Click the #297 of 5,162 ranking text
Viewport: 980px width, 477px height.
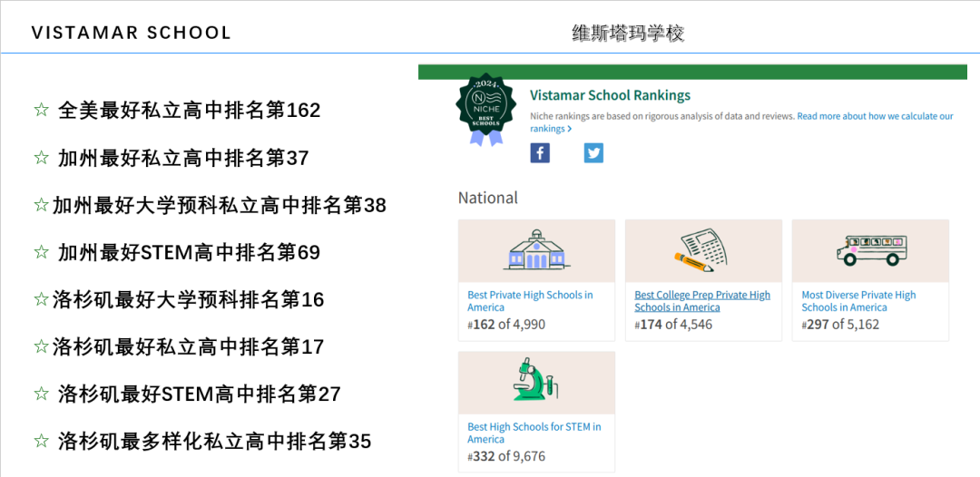840,325
